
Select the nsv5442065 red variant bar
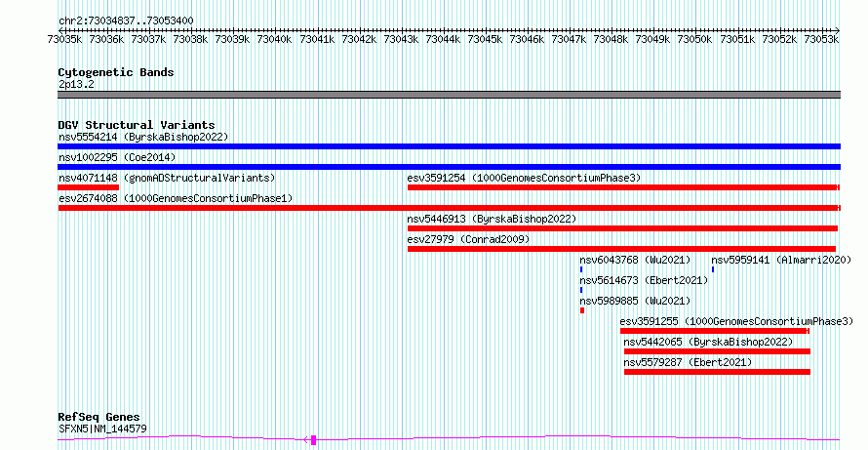point(717,351)
